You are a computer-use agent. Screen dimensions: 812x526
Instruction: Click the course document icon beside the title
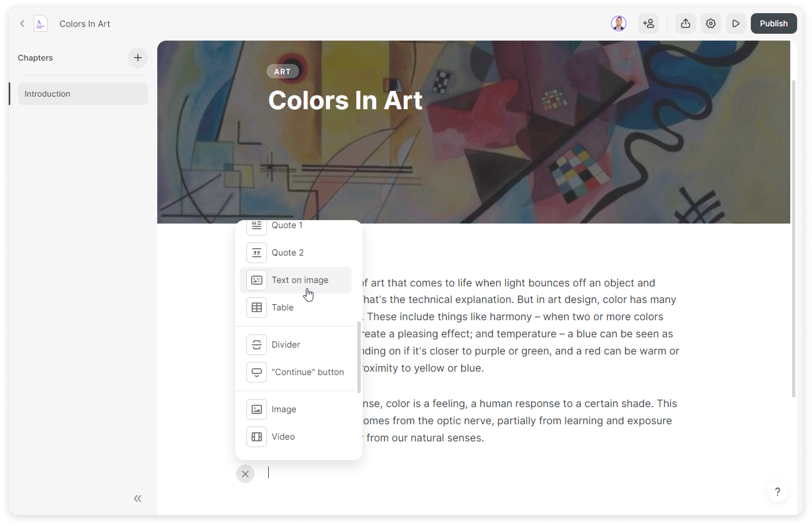[40, 23]
